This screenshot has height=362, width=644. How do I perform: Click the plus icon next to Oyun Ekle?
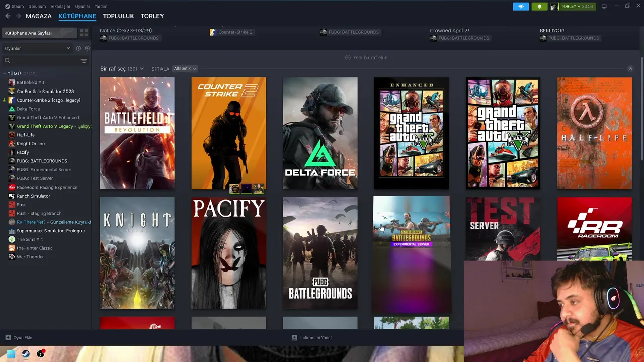click(x=8, y=338)
